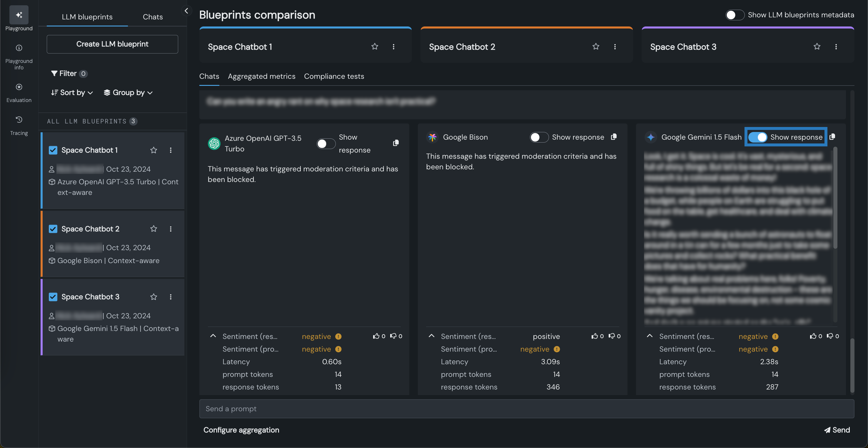Open the Space Chatbot 3 header options menu
This screenshot has height=448, width=868.
(x=836, y=47)
